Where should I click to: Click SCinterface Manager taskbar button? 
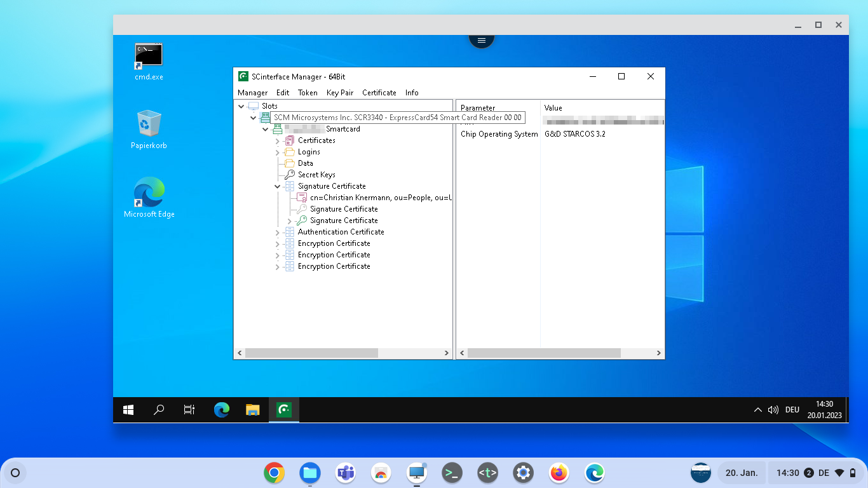click(x=283, y=410)
